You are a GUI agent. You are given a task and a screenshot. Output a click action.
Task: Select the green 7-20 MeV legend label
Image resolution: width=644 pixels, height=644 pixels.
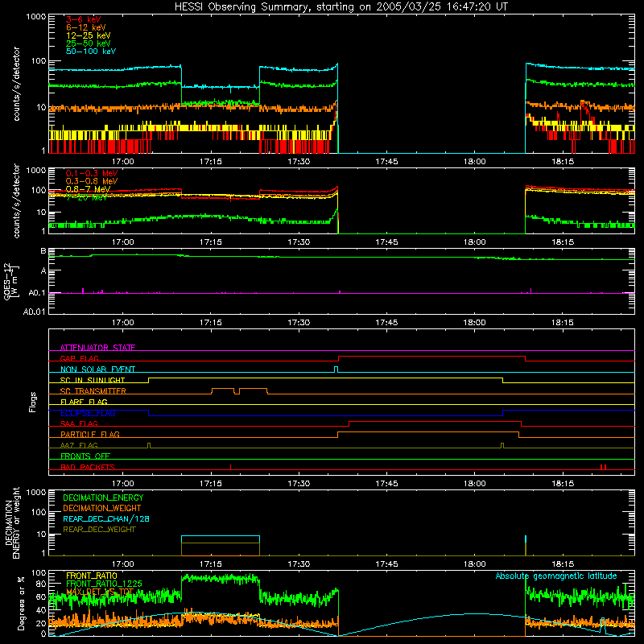(x=87, y=197)
